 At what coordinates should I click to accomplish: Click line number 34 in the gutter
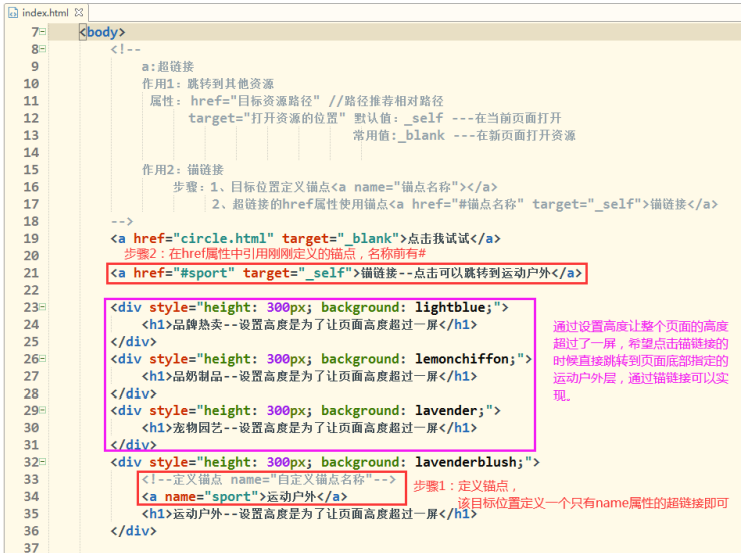[31, 497]
